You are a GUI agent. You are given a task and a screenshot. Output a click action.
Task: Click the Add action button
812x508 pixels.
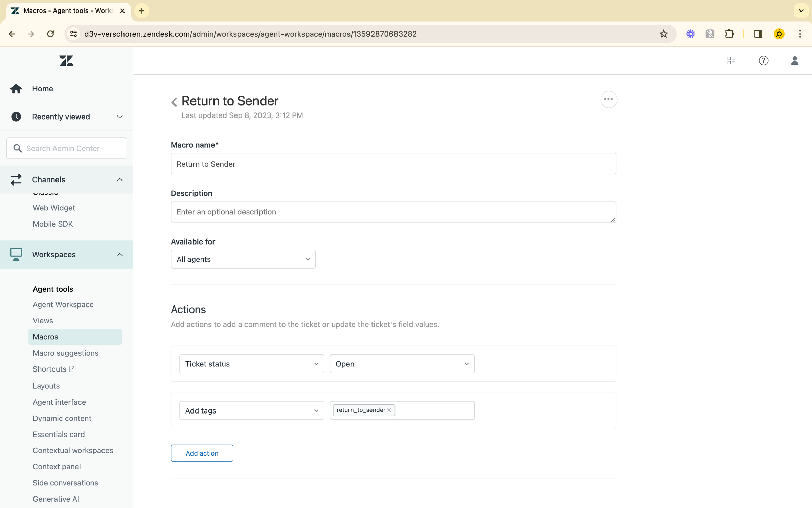(202, 453)
